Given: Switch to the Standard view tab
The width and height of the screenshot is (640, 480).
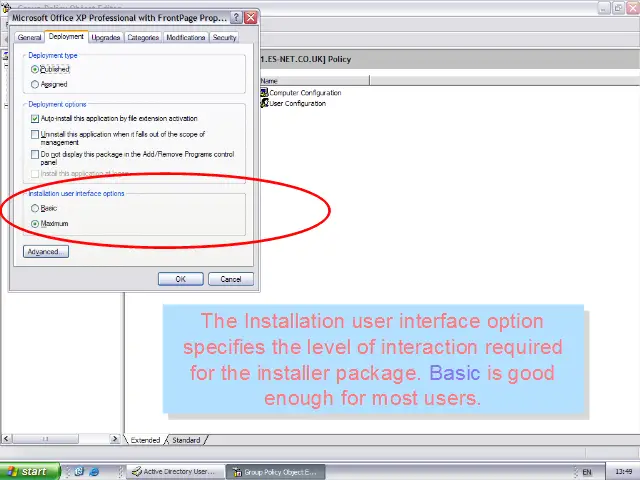Looking at the screenshot, I should [186, 440].
